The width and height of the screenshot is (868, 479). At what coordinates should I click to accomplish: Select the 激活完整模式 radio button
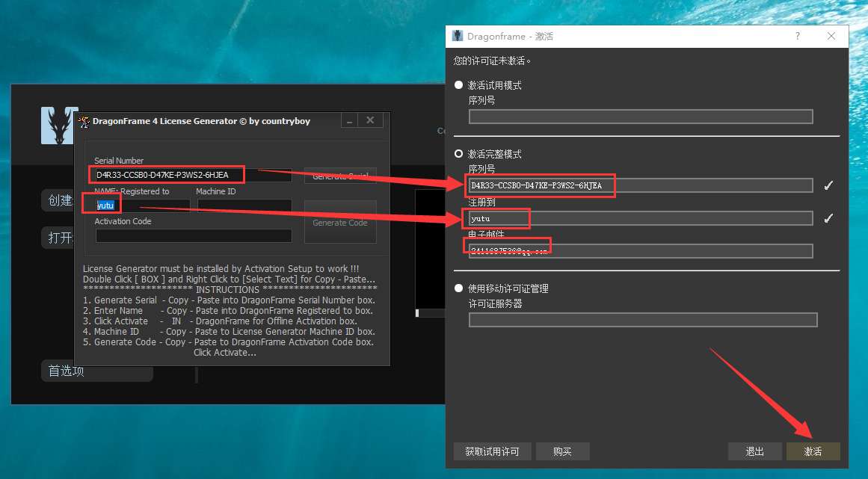pos(458,154)
